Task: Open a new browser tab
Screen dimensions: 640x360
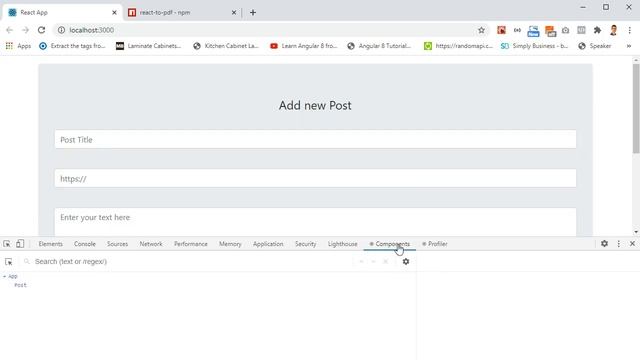Action: pos(253,13)
